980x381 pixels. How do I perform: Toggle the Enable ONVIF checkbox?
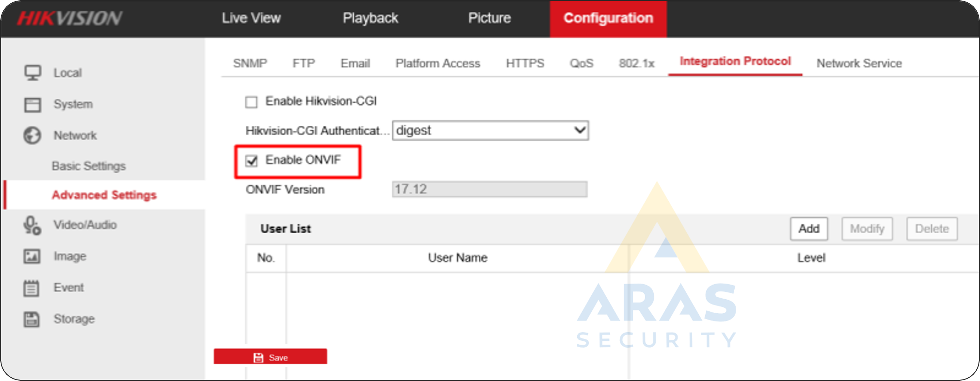point(251,161)
